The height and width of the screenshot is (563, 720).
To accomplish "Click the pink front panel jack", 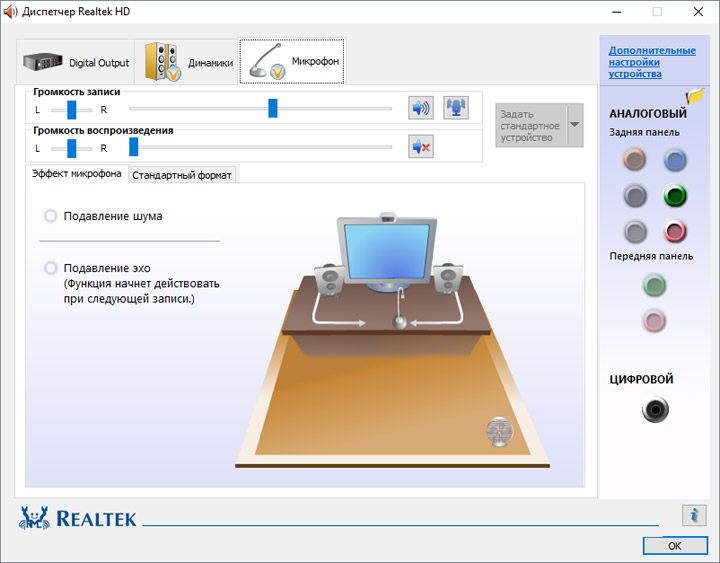I will pyautogui.click(x=654, y=320).
